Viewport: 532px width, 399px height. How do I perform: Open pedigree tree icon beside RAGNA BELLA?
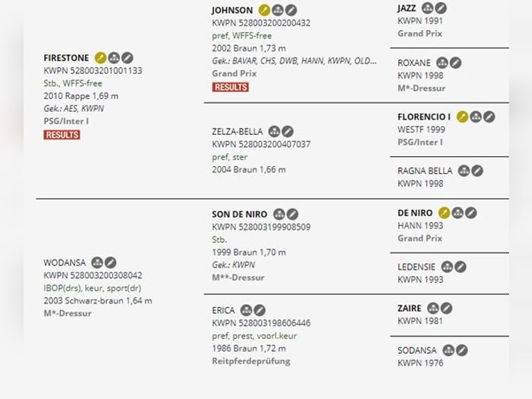click(x=464, y=171)
